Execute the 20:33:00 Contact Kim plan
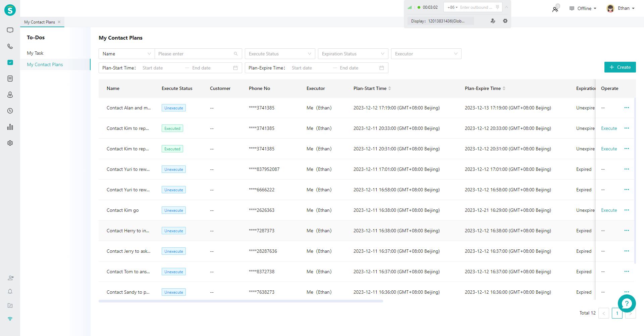644x336 pixels. click(609, 128)
